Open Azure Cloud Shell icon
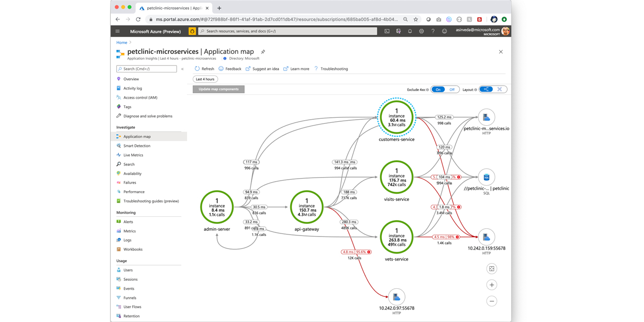This screenshot has height=322, width=644. (387, 31)
